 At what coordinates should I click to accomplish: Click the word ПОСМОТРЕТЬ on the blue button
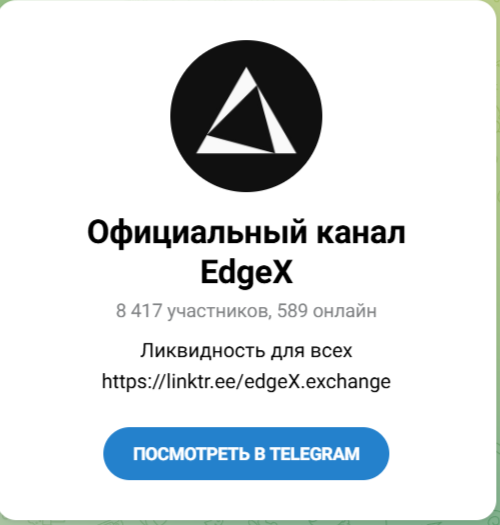click(x=191, y=454)
